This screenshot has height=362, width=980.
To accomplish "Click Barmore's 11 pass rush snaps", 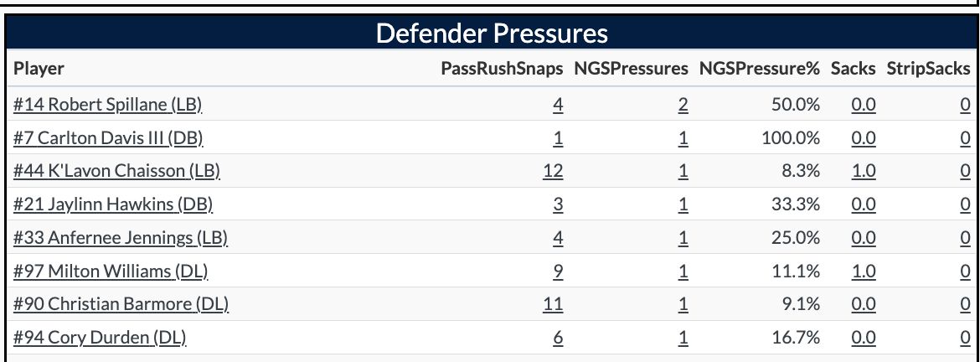I will [x=553, y=304].
